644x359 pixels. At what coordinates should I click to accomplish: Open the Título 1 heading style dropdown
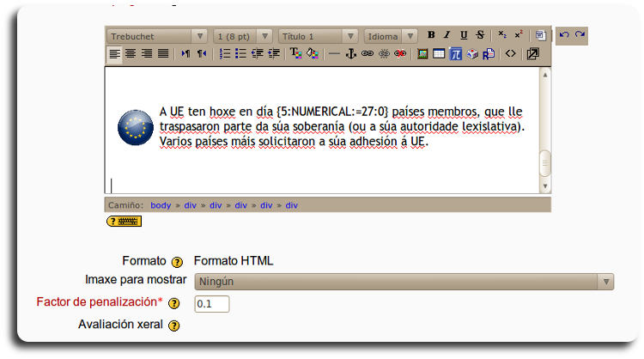[318, 36]
